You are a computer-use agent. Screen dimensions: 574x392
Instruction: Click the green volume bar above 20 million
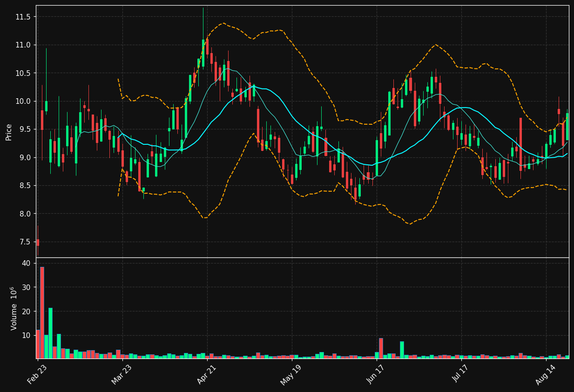pyautogui.click(x=50, y=333)
